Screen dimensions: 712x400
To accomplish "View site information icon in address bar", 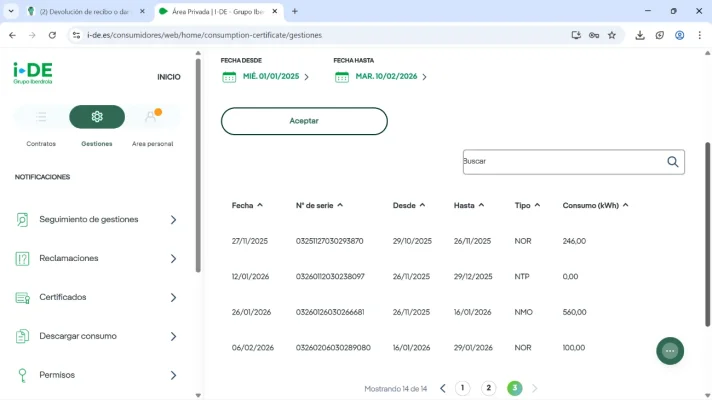I will pos(76,35).
